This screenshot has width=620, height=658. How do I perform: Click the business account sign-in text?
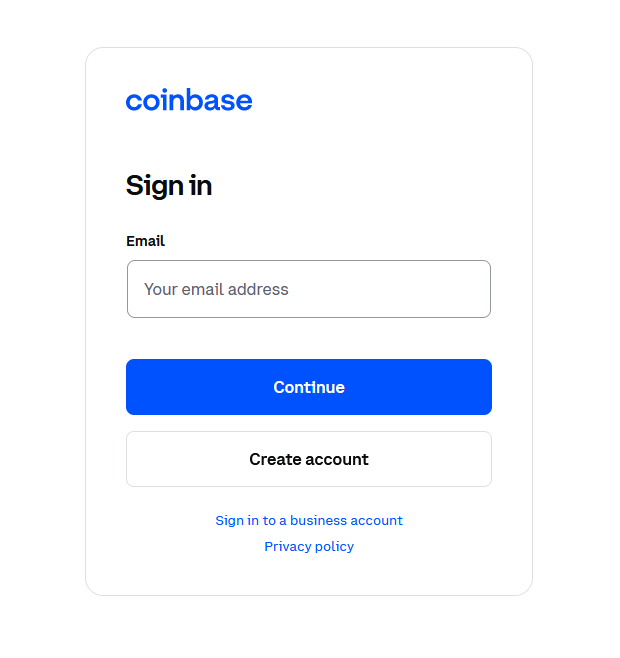pos(309,520)
